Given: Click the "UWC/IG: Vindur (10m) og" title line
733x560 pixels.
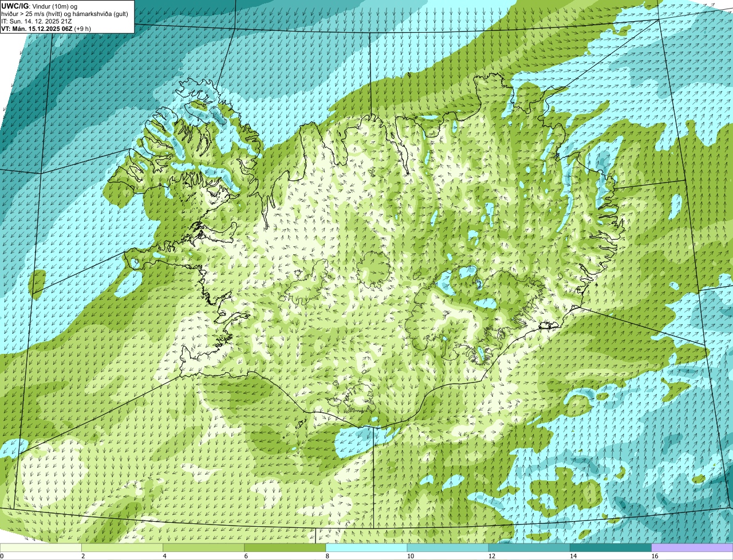Looking at the screenshot, I should click(40, 6).
